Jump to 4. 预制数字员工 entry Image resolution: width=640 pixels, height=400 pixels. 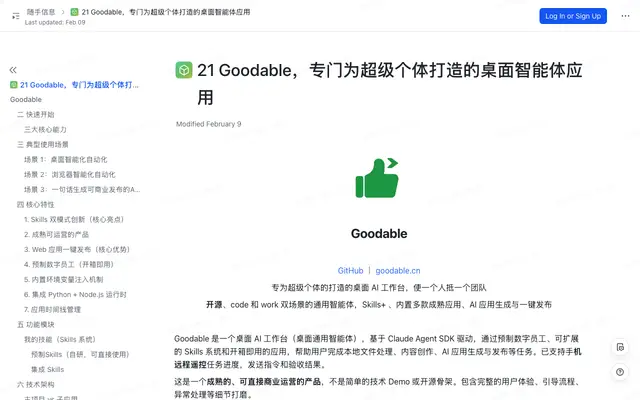pos(69,264)
